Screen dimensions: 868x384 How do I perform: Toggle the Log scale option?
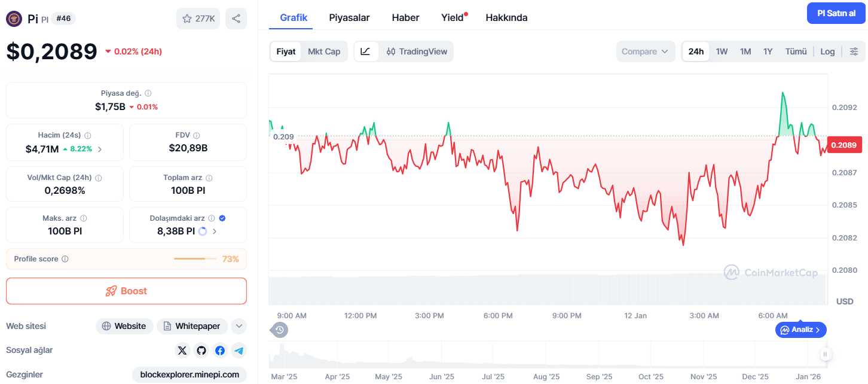827,51
